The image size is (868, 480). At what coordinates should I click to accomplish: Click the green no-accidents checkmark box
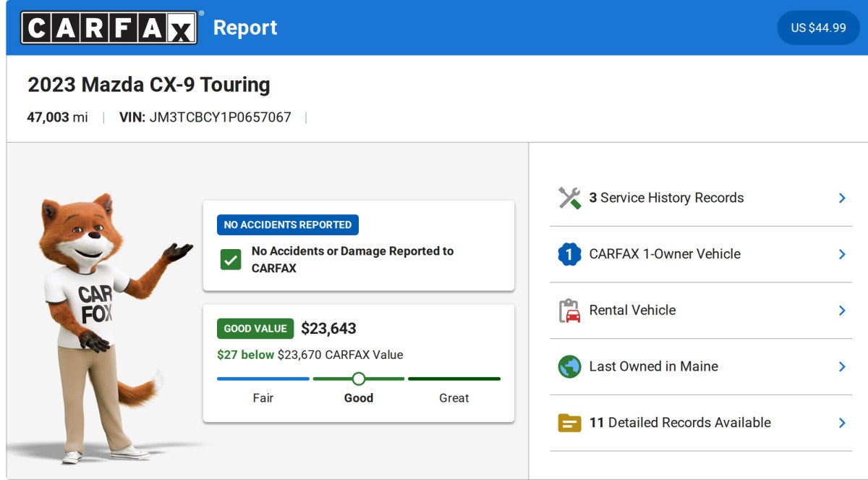click(x=231, y=259)
